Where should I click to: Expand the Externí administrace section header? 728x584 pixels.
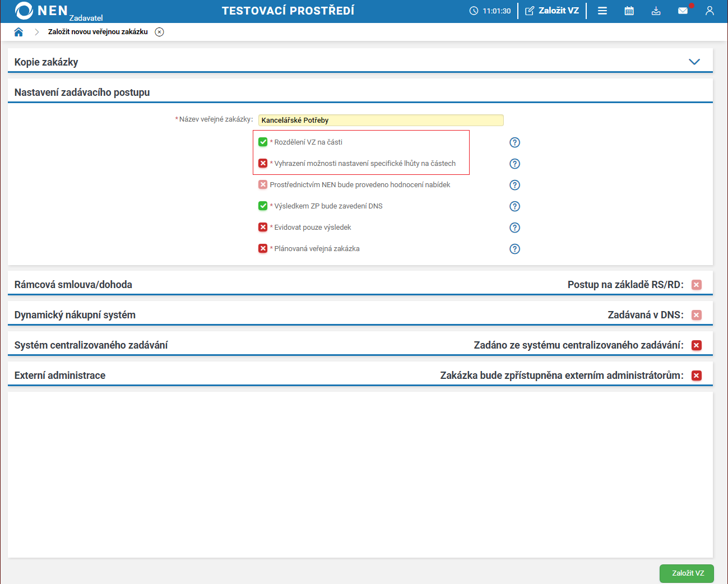coord(60,376)
